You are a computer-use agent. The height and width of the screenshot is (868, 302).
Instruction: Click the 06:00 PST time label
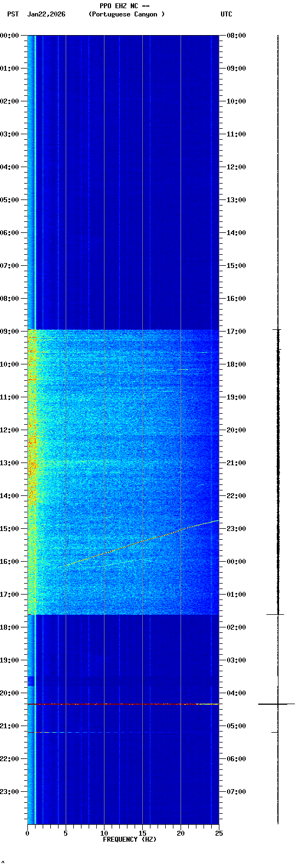[9, 233]
